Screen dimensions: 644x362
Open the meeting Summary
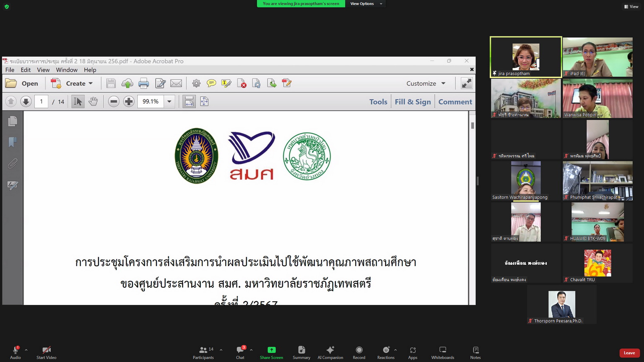tap(301, 352)
